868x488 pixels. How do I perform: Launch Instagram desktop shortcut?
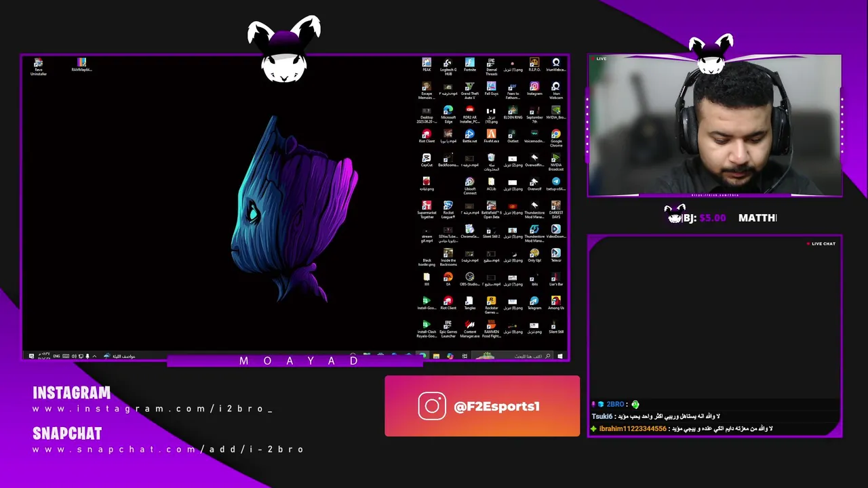534,89
